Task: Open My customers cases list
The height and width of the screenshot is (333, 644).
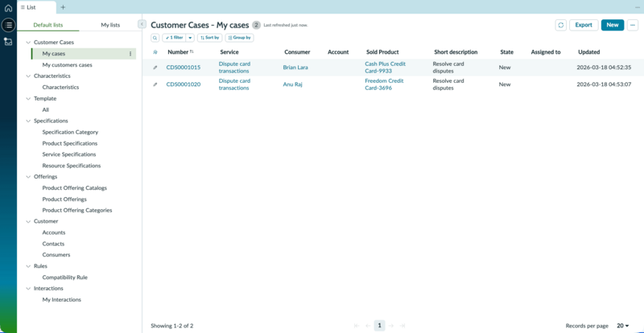Action: (x=68, y=65)
